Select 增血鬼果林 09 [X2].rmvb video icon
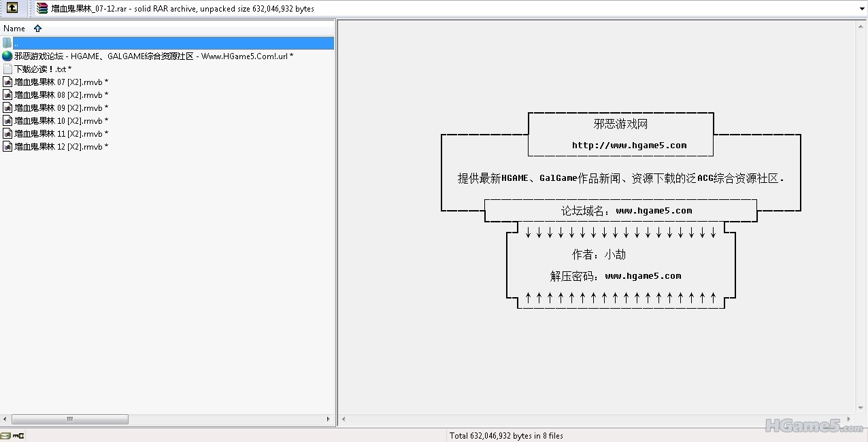Image resolution: width=868 pixels, height=442 pixels. click(x=7, y=108)
